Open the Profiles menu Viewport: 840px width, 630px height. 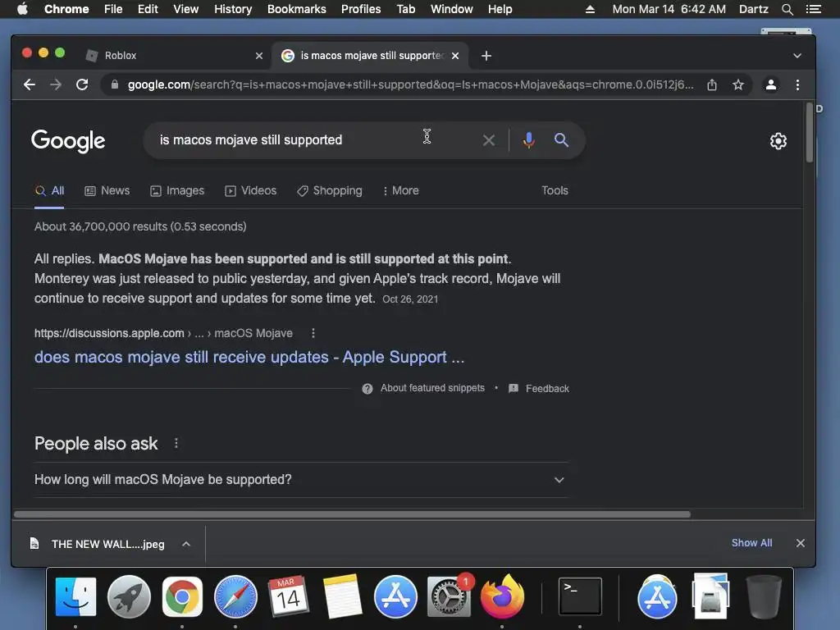(361, 9)
